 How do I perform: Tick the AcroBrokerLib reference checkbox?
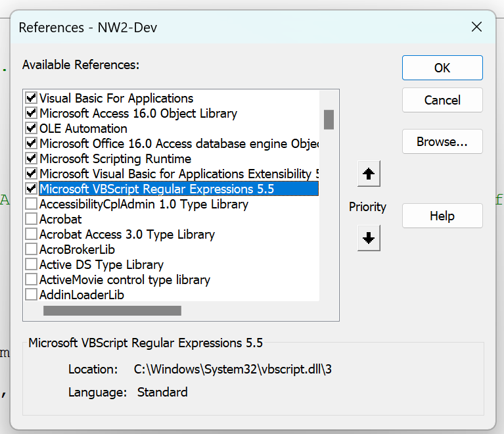(31, 249)
